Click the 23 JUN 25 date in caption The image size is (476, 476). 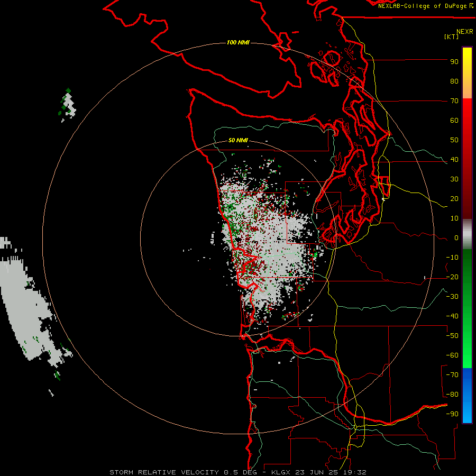316,472
